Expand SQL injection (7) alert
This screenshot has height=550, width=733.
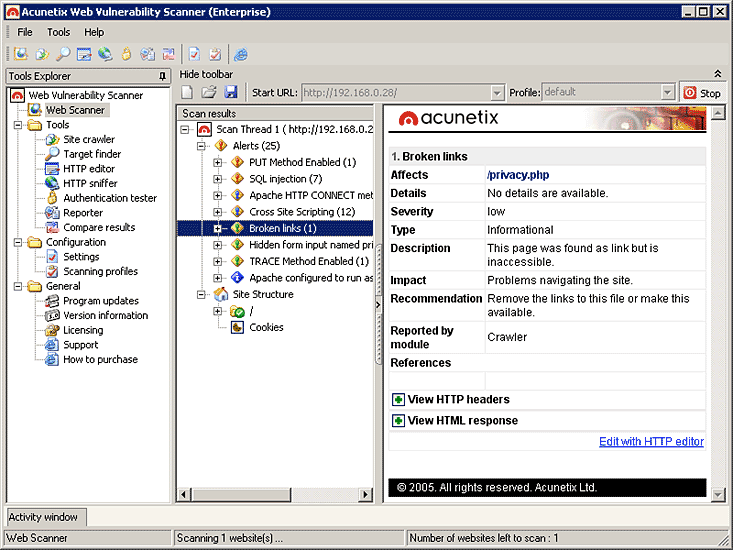tap(217, 179)
